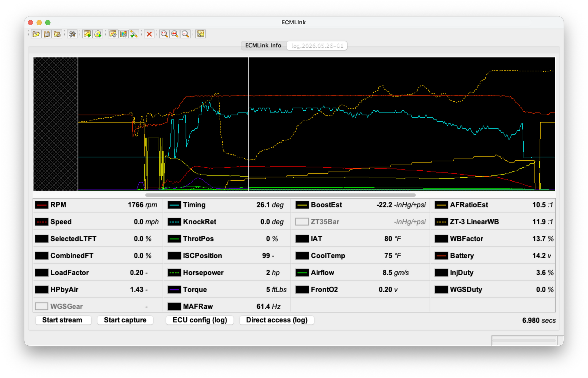Click the BoostEst value -22.2

pyautogui.click(x=384, y=205)
